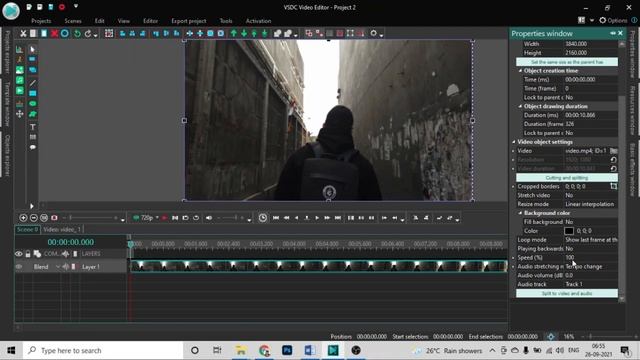Toggle the volume speaker icon on playback bar

(209, 218)
